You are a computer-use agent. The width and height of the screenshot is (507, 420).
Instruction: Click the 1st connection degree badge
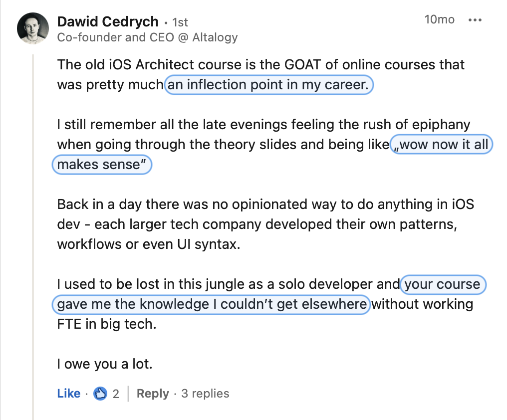coord(180,22)
